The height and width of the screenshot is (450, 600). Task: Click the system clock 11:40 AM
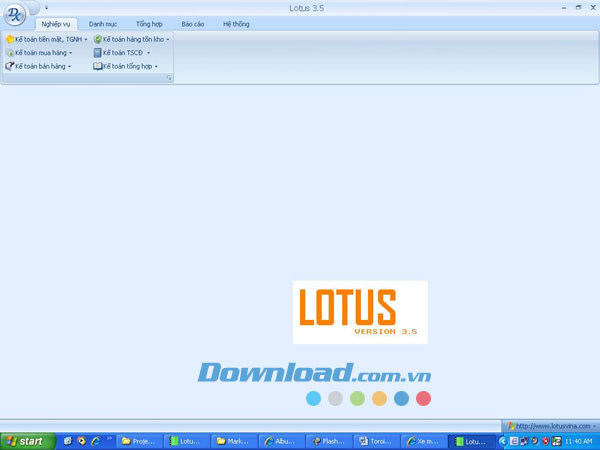click(578, 442)
